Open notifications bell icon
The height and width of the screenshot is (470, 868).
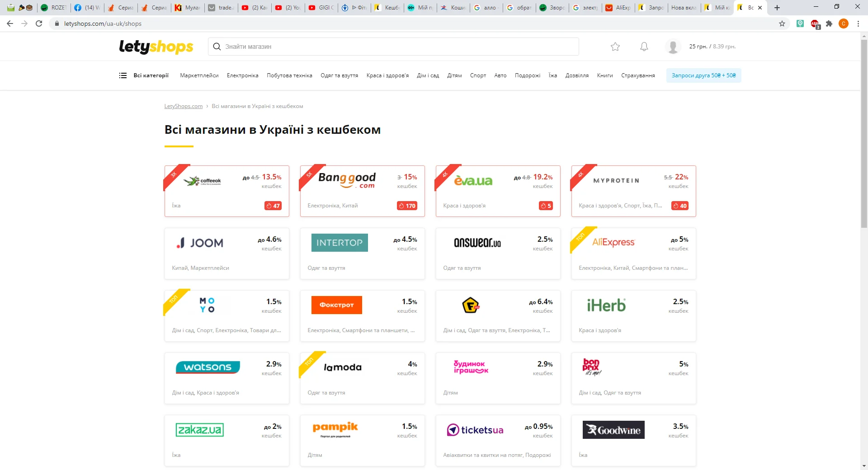(x=644, y=47)
